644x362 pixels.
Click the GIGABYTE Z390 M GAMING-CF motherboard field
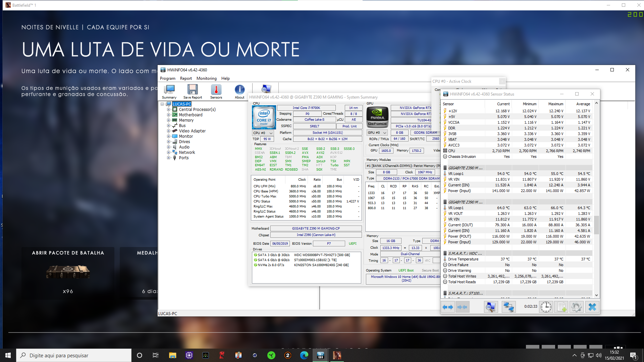pyautogui.click(x=316, y=229)
